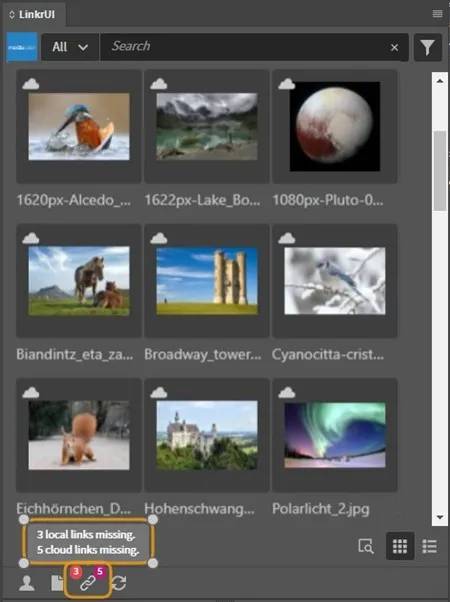Select the Broadway tower thumbnail
This screenshot has height=602, width=450.
pyautogui.click(x=207, y=281)
